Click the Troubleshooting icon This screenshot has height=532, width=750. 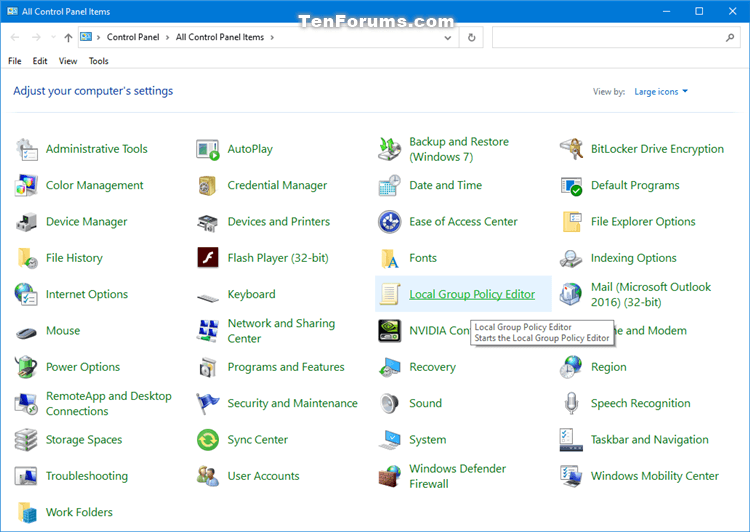pyautogui.click(x=26, y=476)
